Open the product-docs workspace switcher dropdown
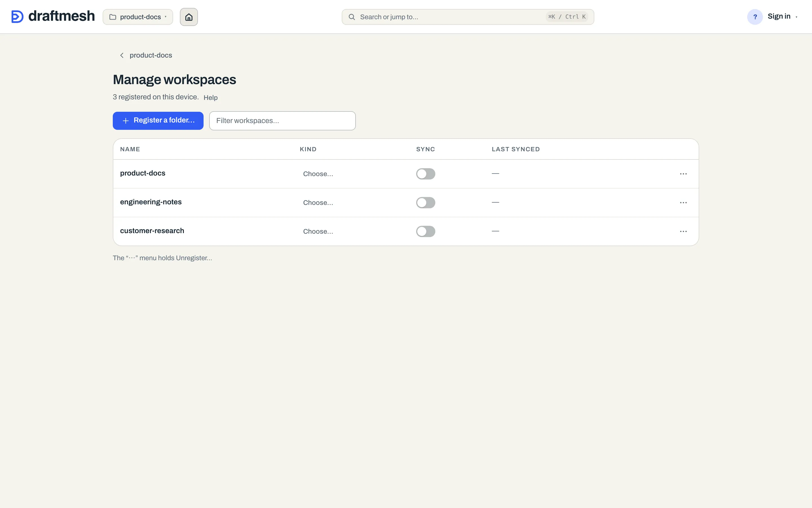The image size is (812, 508). (x=138, y=17)
